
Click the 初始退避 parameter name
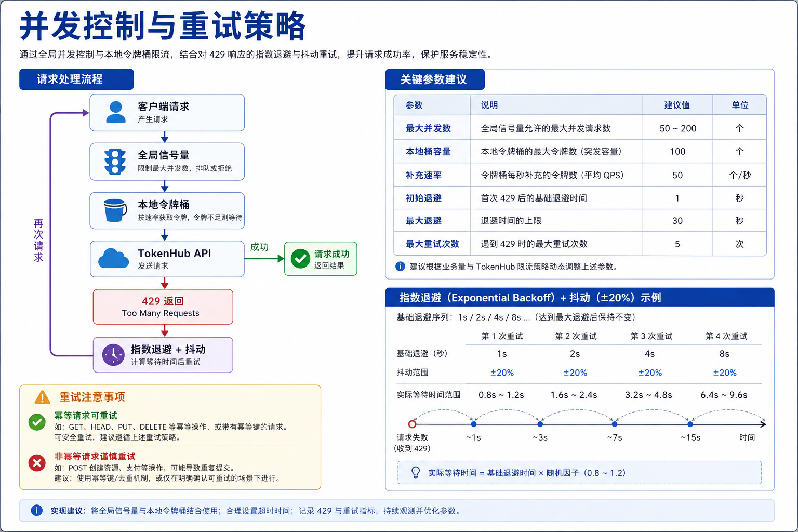tap(423, 198)
